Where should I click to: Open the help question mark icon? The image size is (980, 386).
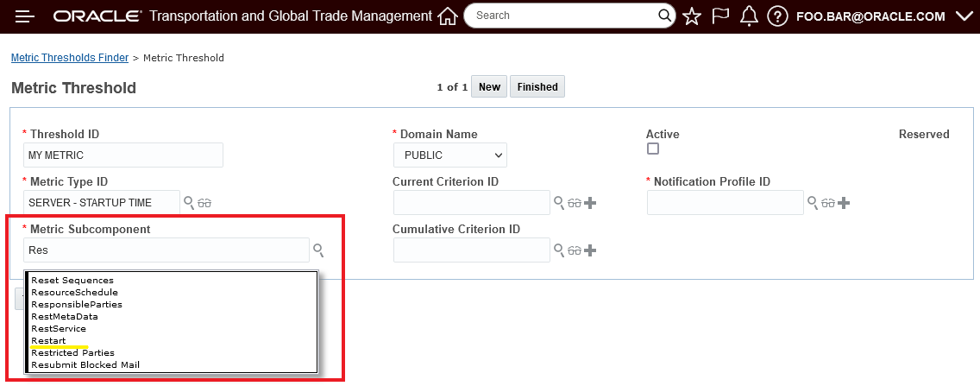(777, 16)
